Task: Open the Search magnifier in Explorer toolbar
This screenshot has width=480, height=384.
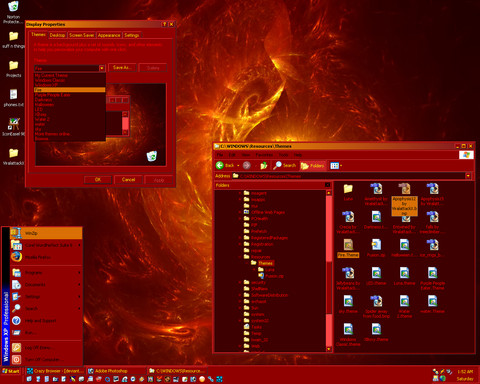Action: pos(277,165)
